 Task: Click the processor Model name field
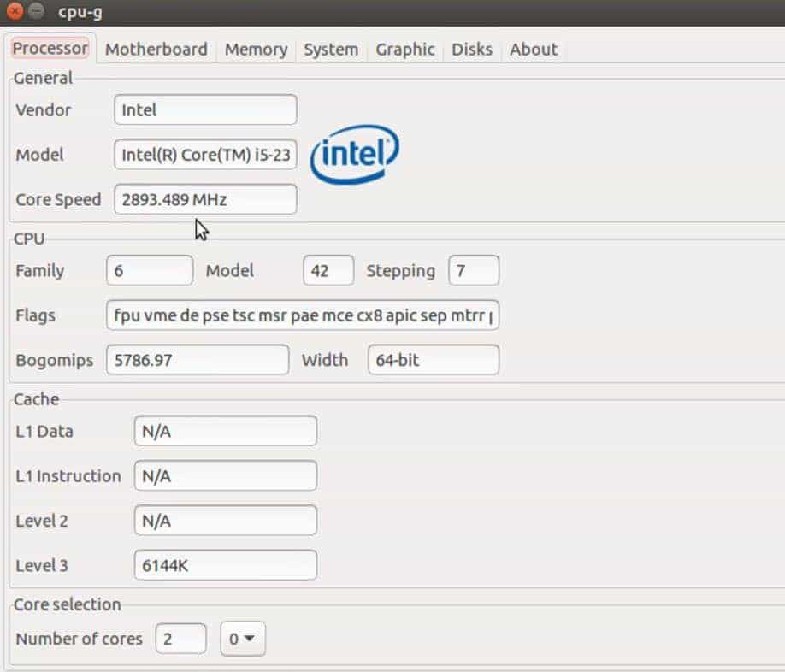pyautogui.click(x=205, y=156)
